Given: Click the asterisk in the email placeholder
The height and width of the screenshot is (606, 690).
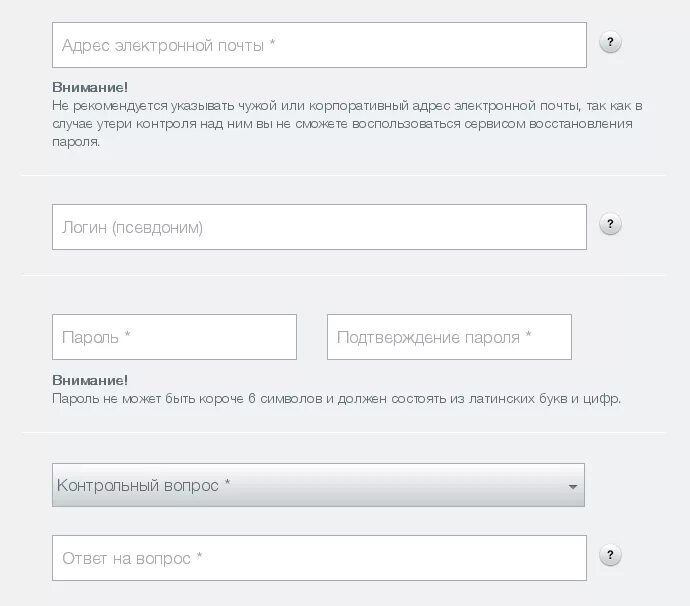Looking at the screenshot, I should tap(272, 43).
